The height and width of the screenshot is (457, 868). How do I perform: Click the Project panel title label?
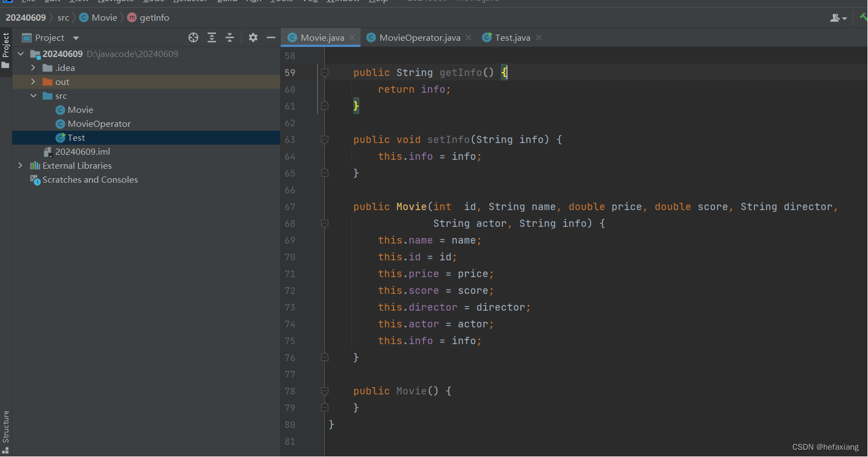[x=50, y=37]
